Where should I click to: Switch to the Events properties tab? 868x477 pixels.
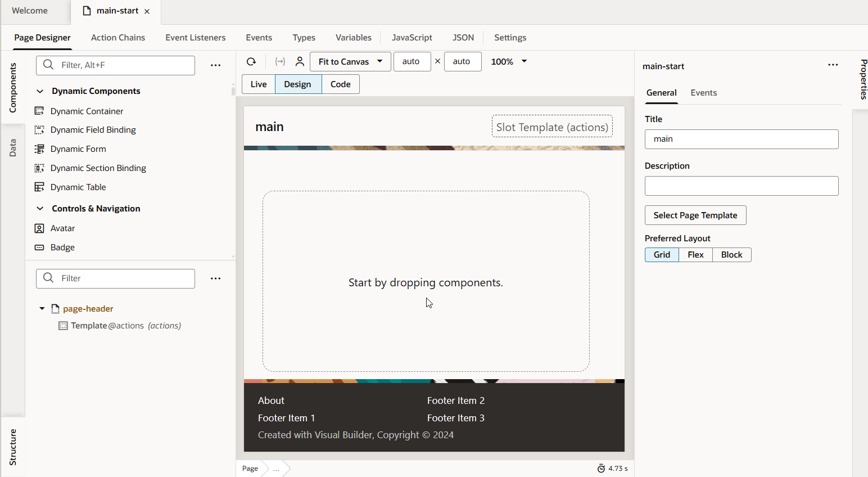coord(703,93)
